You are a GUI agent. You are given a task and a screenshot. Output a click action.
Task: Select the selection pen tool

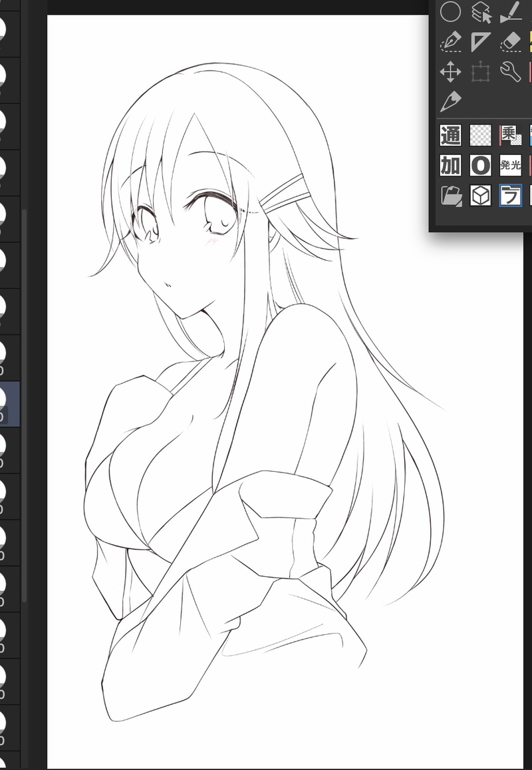coord(450,42)
